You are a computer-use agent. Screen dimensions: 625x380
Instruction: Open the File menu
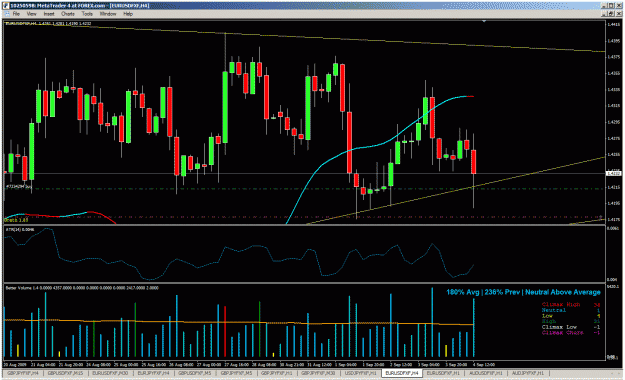click(x=16, y=14)
